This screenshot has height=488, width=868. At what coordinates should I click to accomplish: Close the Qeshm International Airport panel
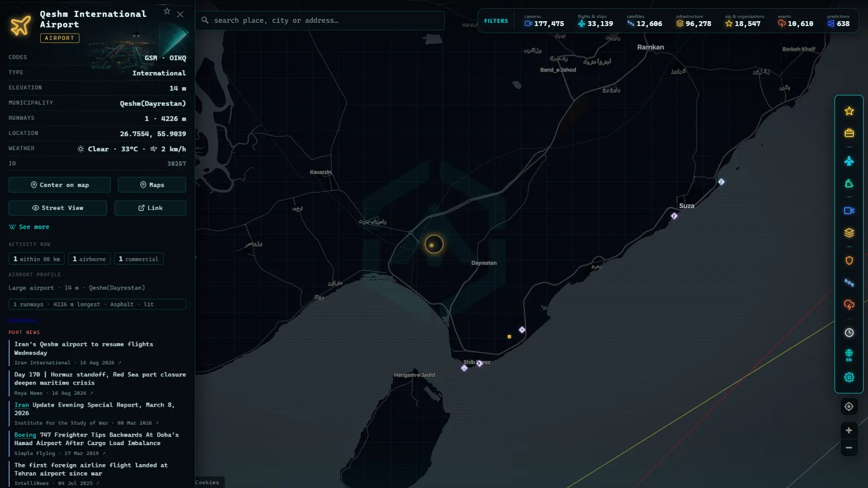180,14
